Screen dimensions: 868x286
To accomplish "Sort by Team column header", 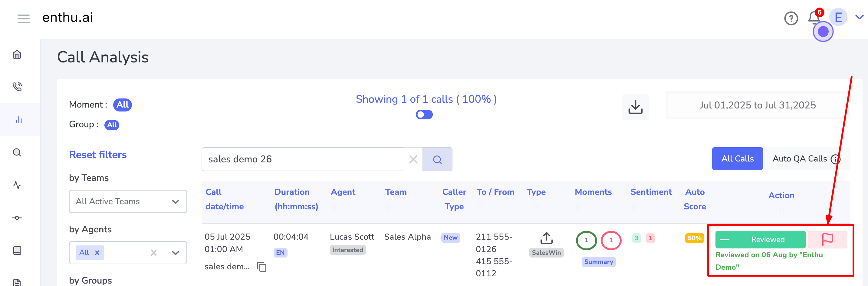I will pos(396,192).
